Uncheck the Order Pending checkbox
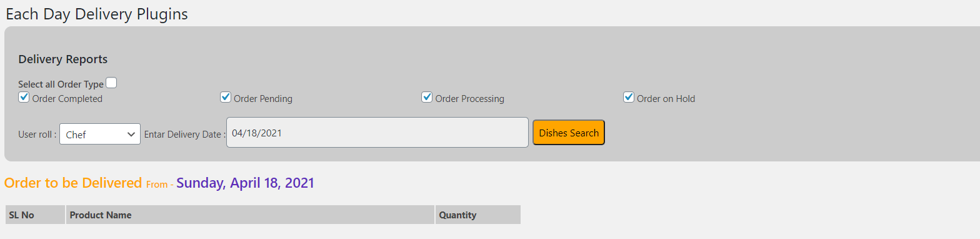 226,97
